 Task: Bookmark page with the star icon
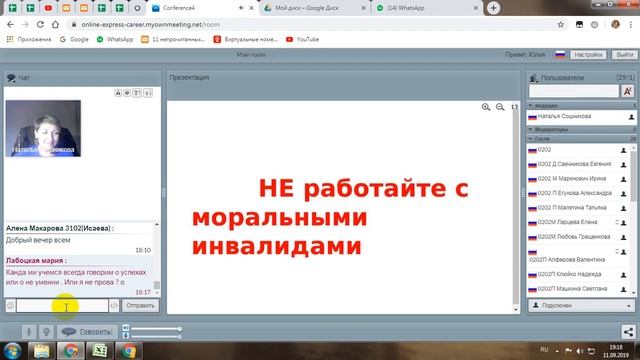click(560, 24)
